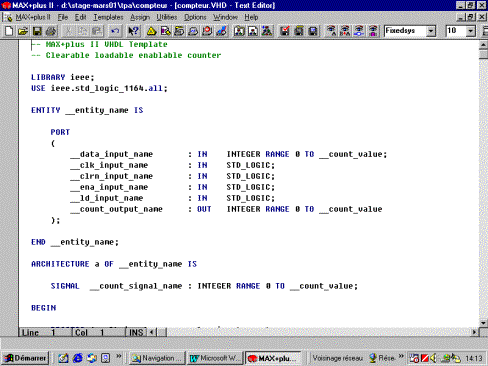The image size is (488, 366).
Task: Switch to the Microsoft W... taskbar button
Action: pyautogui.click(x=215, y=358)
